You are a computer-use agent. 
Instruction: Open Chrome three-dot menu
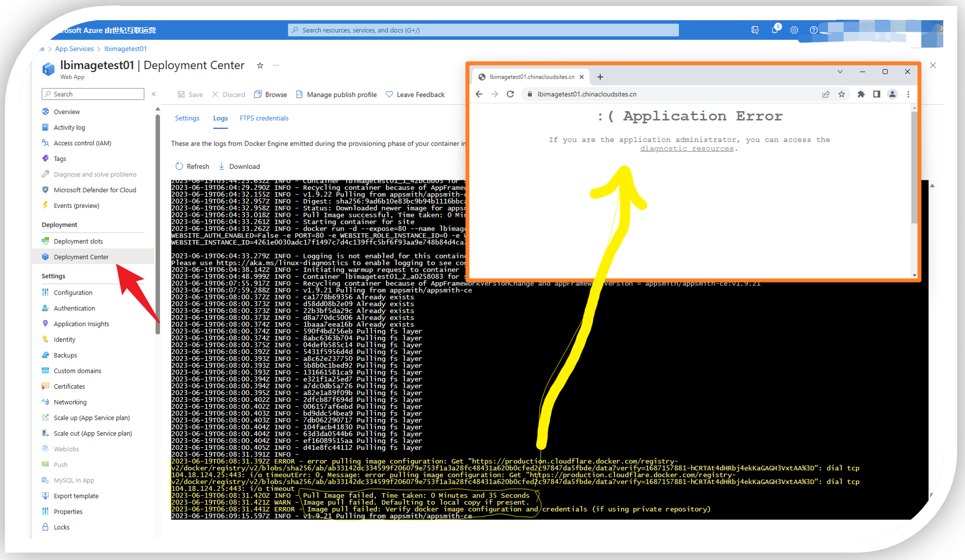(x=908, y=94)
